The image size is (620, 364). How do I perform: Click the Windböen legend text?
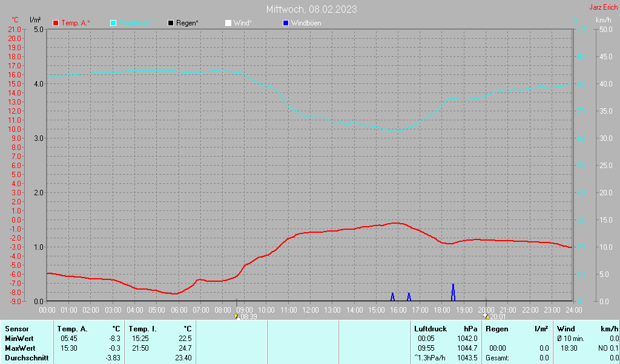[x=306, y=23]
